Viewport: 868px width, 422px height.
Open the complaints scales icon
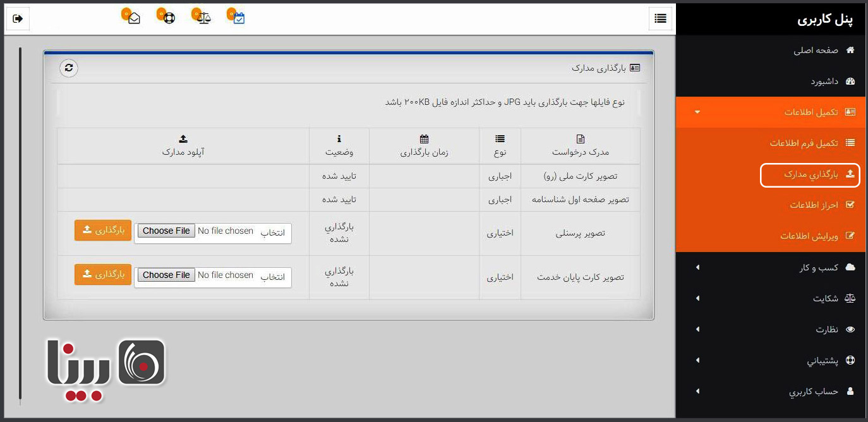(202, 19)
